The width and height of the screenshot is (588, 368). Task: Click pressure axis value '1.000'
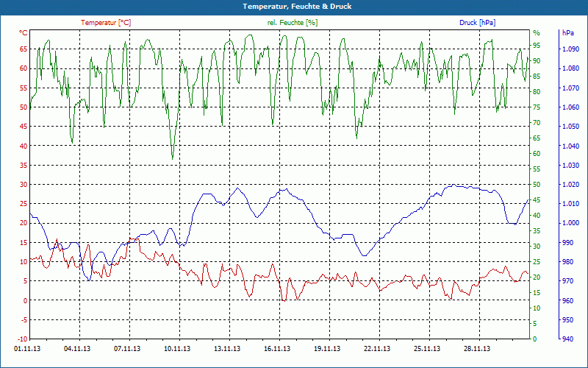coord(571,223)
